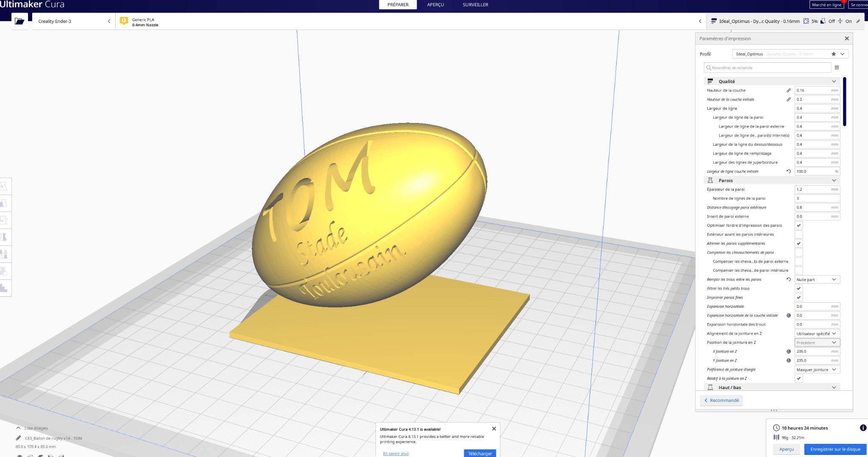Toggle Imprimer parois fines checkbox
Image resolution: width=868 pixels, height=457 pixels.
[798, 298]
